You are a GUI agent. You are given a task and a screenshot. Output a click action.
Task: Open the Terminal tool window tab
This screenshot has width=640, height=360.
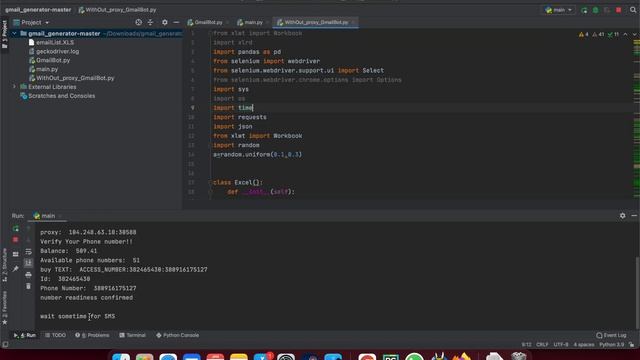(132, 335)
